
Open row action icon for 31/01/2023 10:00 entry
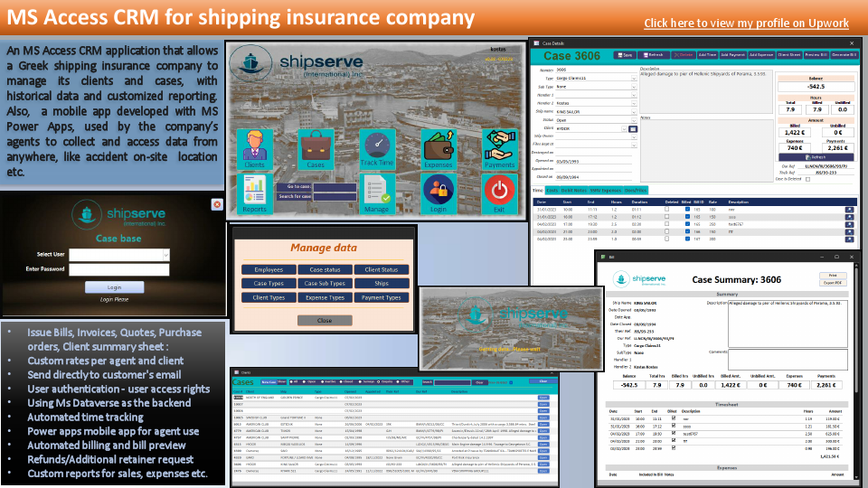[x=849, y=210]
